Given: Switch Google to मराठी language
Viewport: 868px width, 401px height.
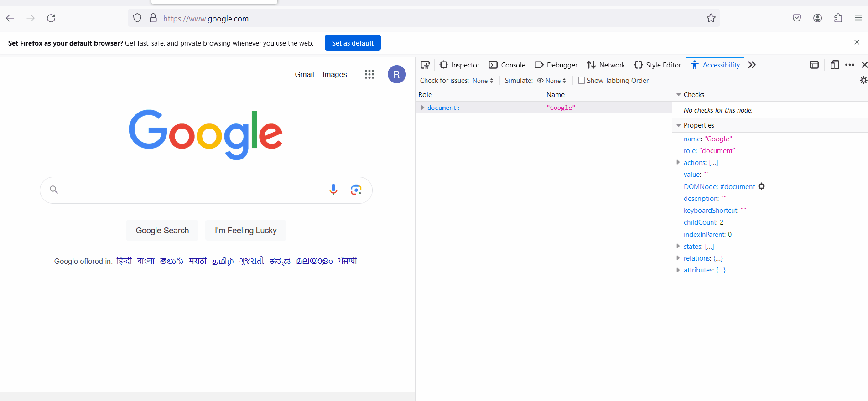Looking at the screenshot, I should (x=198, y=261).
